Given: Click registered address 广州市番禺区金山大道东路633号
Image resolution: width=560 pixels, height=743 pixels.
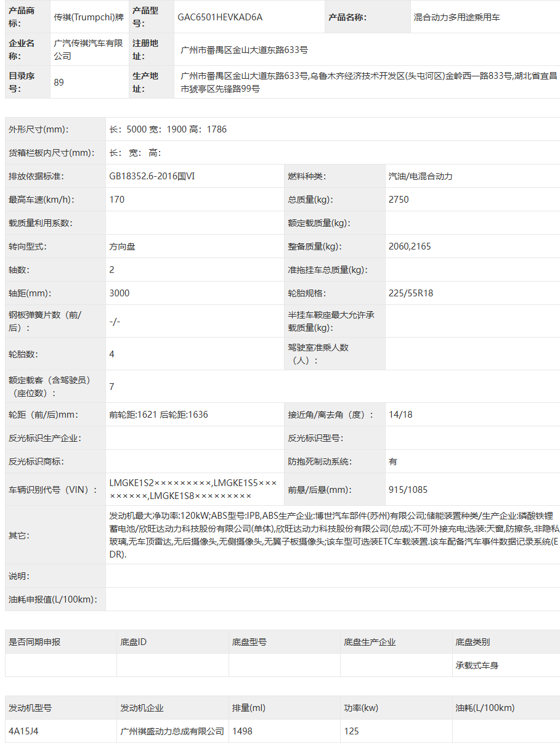Looking at the screenshot, I should pyautogui.click(x=245, y=49).
